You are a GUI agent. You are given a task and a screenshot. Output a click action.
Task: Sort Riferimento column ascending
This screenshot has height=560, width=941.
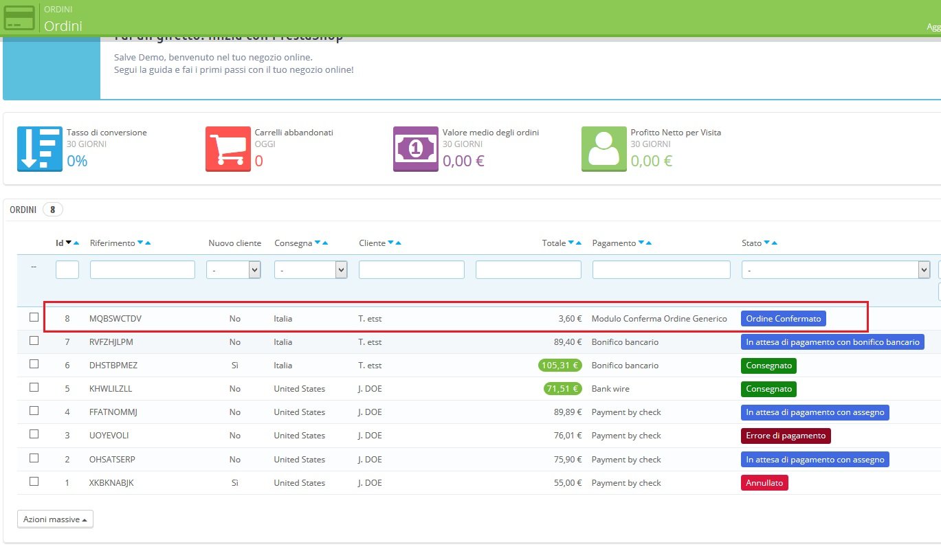(x=148, y=243)
